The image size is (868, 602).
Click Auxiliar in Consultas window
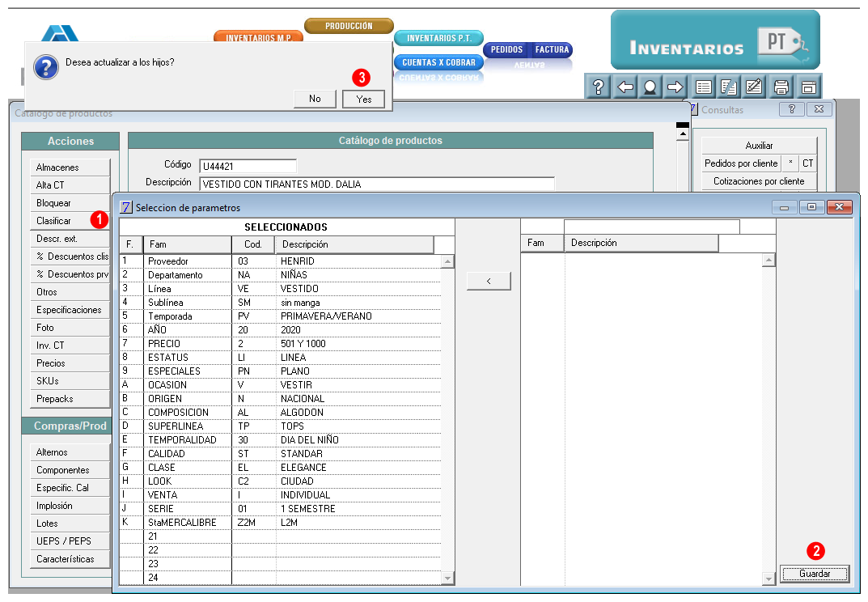coord(759,145)
